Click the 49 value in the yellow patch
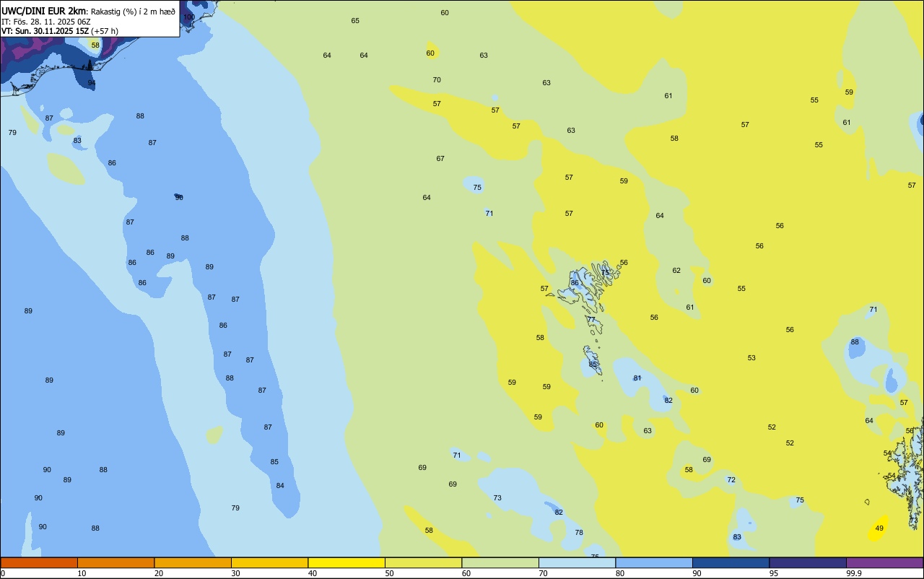 click(879, 528)
